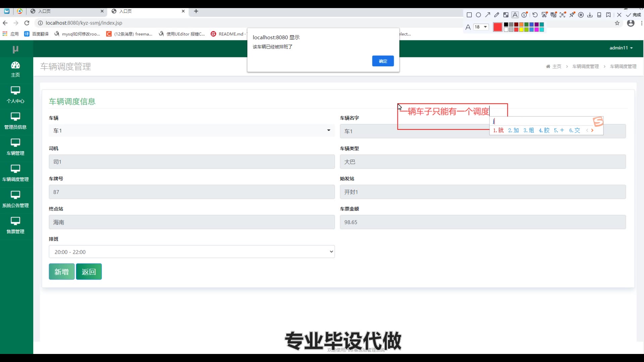Open the font size 18 dropdown
Screen dimensions: 644x362
tap(481, 27)
